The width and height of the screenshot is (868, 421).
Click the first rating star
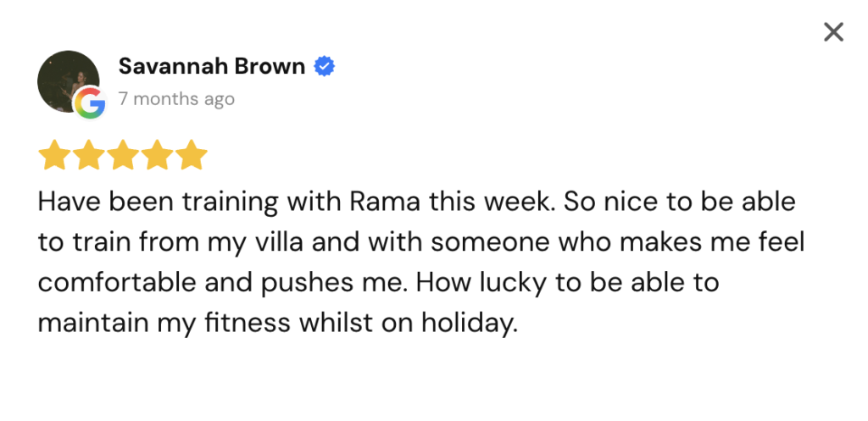click(x=53, y=155)
